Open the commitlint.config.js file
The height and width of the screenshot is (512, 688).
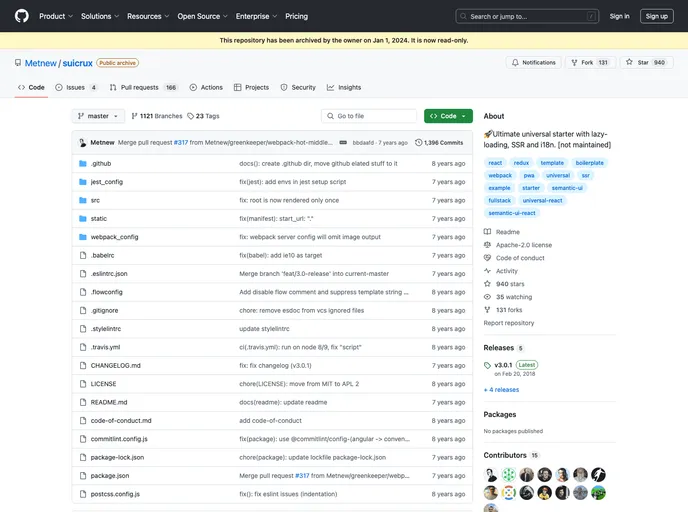(119, 439)
